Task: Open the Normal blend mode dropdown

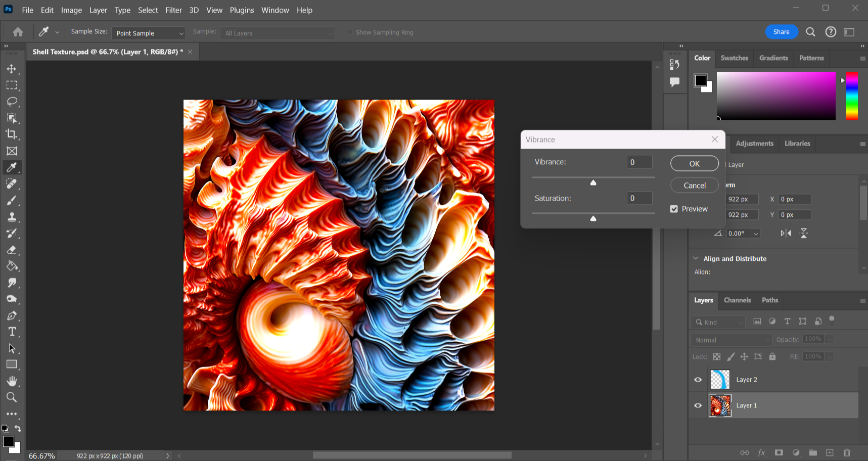Action: (730, 339)
